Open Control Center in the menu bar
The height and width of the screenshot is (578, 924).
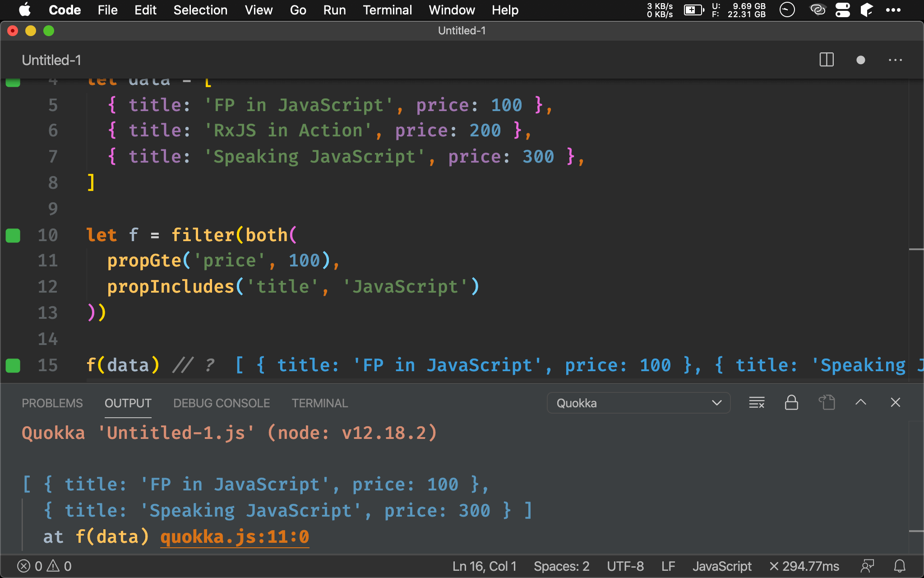[x=842, y=10]
